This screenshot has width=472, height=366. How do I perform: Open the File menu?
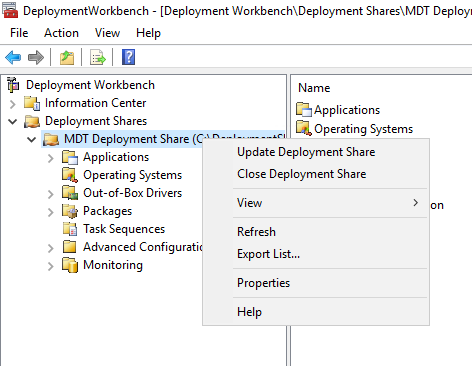click(19, 33)
